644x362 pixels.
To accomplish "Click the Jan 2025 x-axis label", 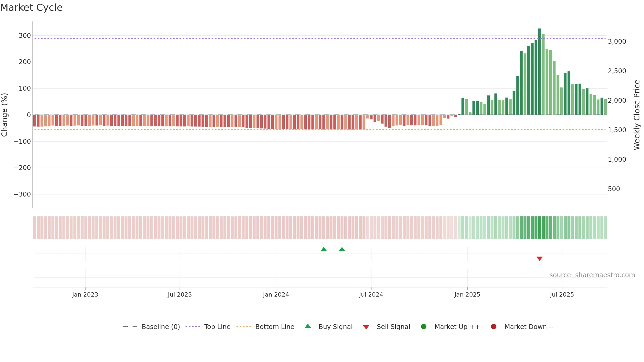I will point(467,295).
